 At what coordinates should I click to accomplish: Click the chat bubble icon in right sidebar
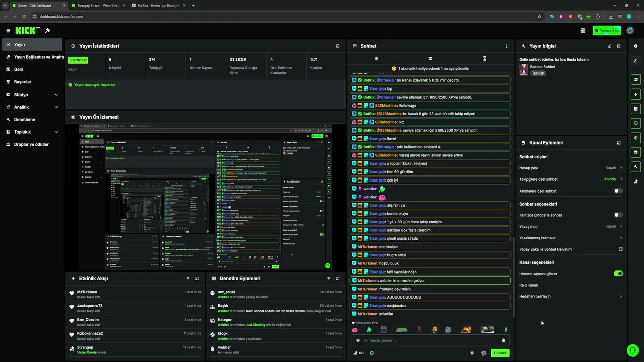pyautogui.click(x=636, y=123)
